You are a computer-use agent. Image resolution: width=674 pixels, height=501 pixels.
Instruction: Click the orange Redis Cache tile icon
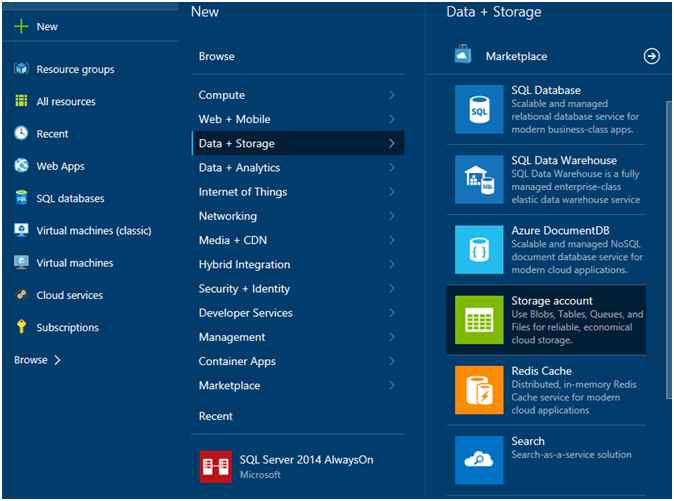click(x=479, y=390)
